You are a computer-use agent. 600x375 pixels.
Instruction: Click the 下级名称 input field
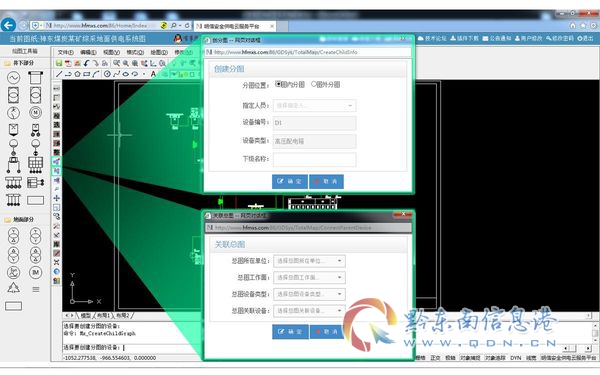tap(315, 159)
